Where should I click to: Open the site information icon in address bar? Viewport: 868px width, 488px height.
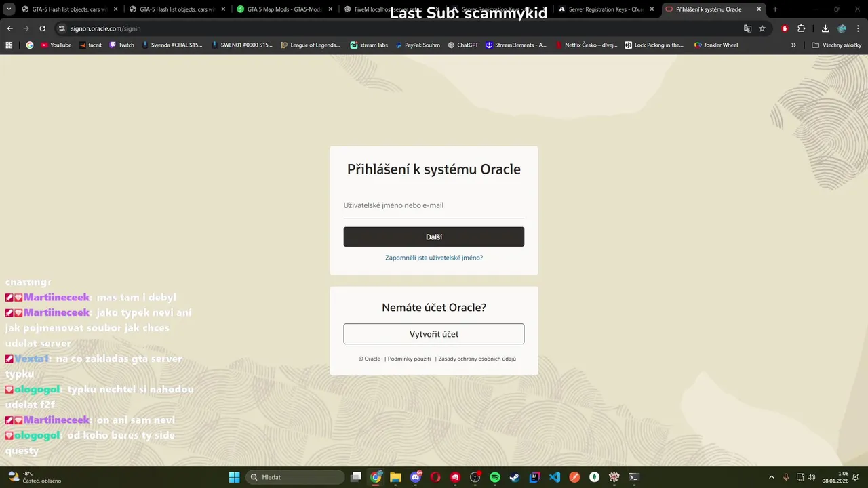pyautogui.click(x=62, y=28)
